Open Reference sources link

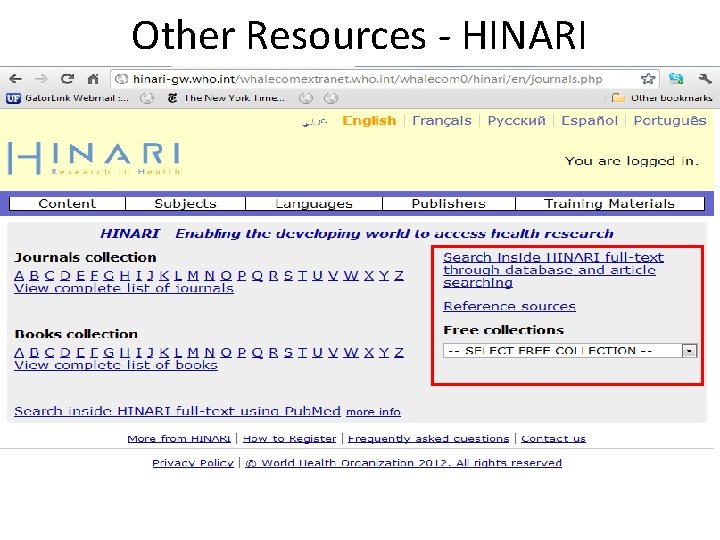click(x=509, y=306)
